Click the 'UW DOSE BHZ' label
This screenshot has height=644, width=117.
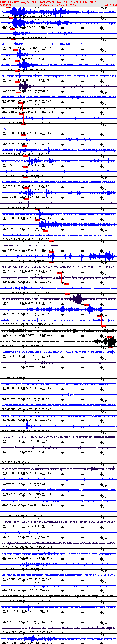[9, 526]
